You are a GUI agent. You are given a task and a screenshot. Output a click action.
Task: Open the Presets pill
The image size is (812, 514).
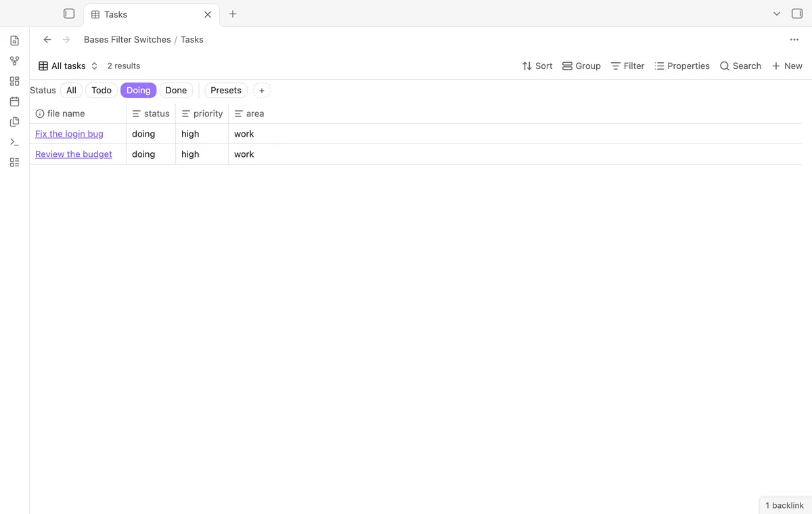tap(226, 90)
